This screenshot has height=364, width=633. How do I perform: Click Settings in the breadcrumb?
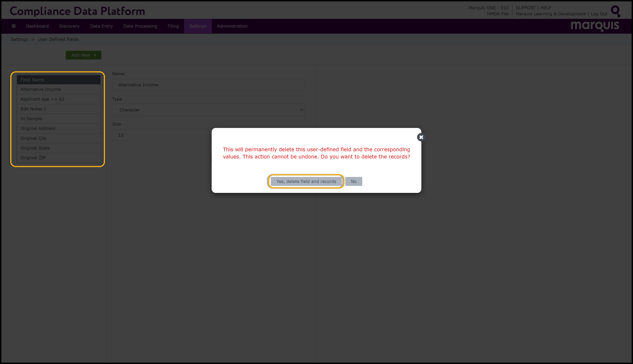point(19,39)
